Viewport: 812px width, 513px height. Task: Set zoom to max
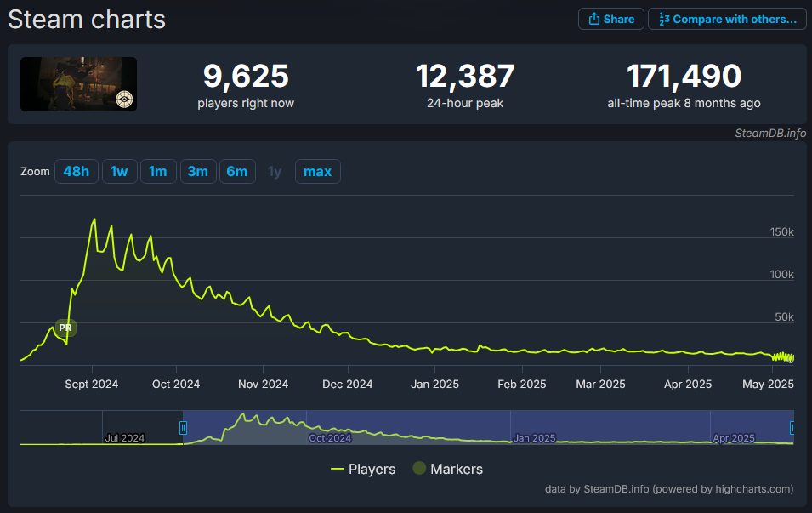coord(317,172)
